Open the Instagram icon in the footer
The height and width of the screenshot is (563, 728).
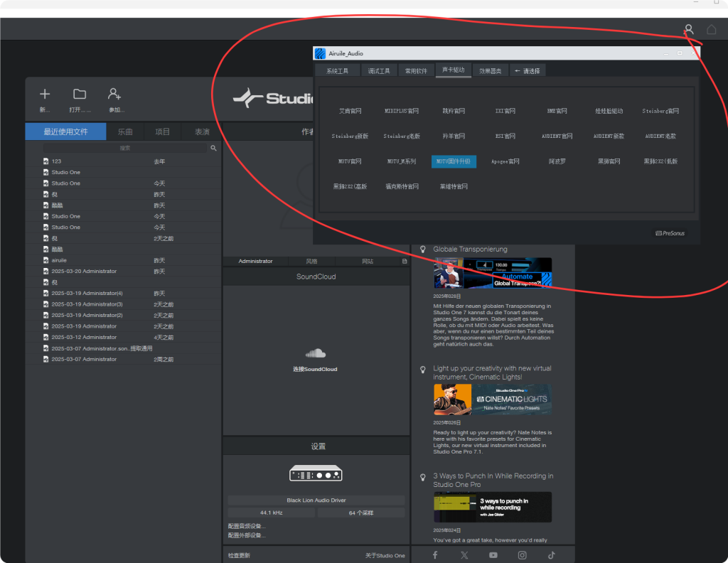[x=523, y=555]
